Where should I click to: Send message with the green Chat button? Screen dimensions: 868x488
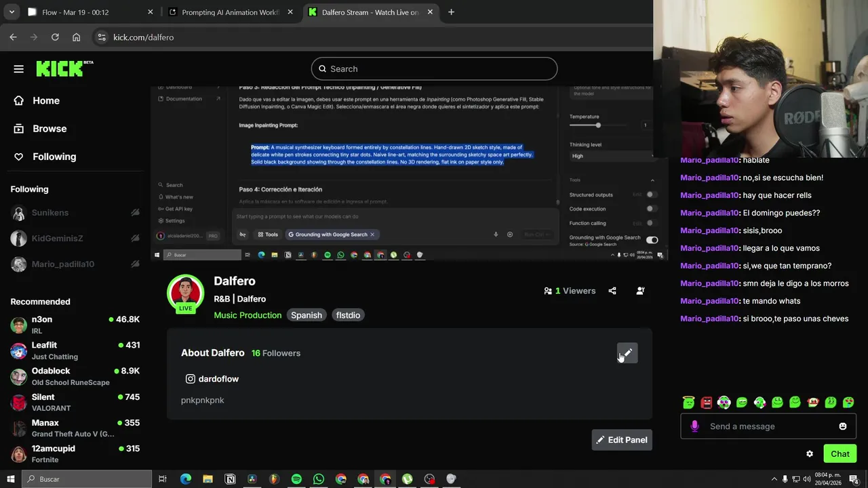840,454
